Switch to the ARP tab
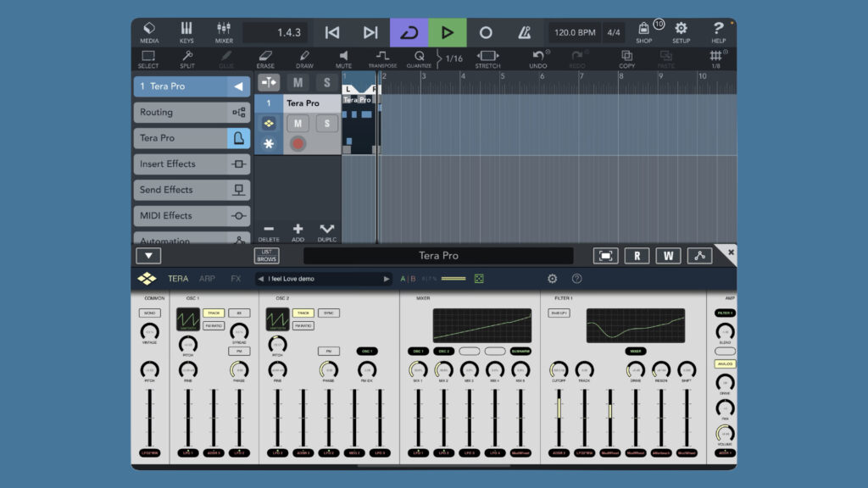868x488 pixels. [x=207, y=279]
